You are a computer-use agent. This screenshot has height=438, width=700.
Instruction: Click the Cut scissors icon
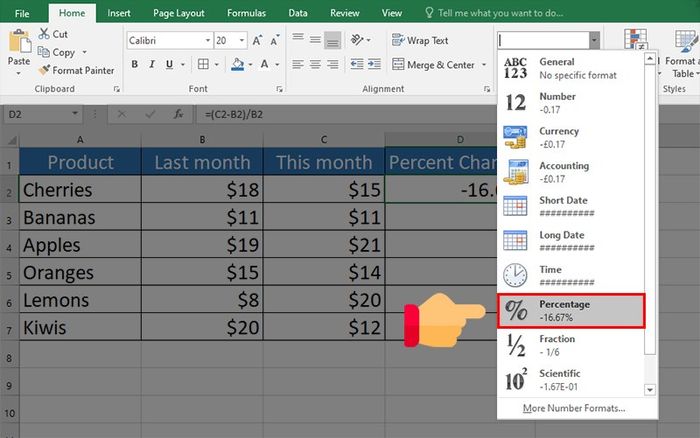click(44, 34)
